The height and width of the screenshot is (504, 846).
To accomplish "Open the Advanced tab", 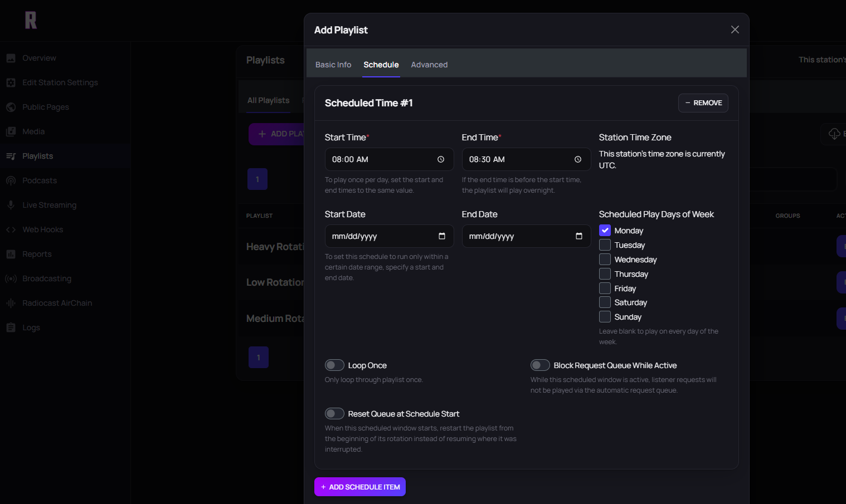I will coord(429,65).
